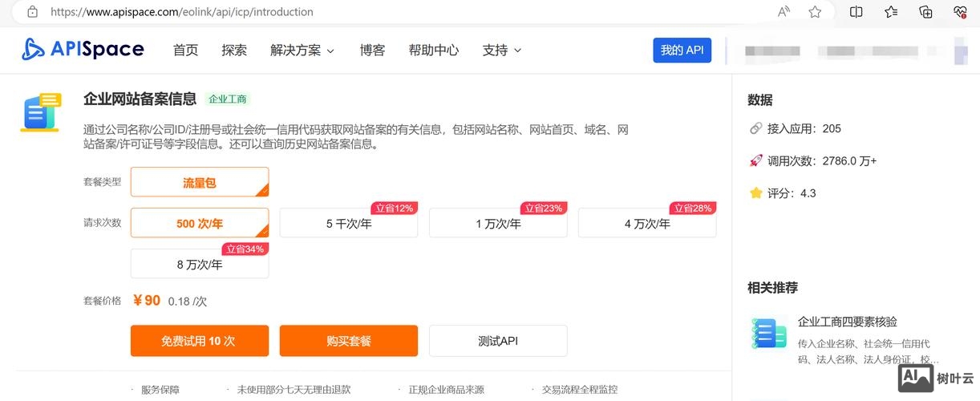
Task: Open the 探索 page
Action: pos(234,50)
